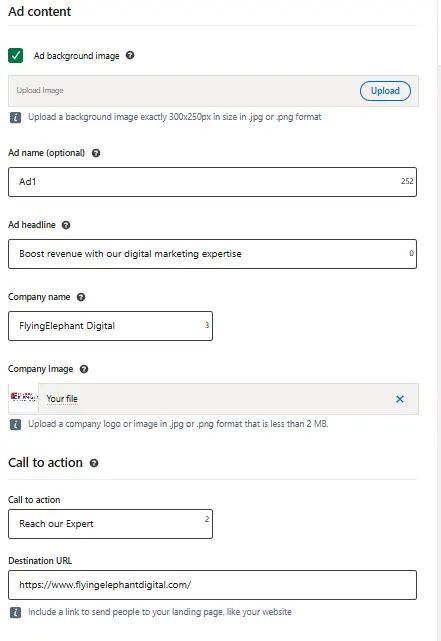This screenshot has height=641, width=441.
Task: Click the company logo thumbnail
Action: coord(24,398)
